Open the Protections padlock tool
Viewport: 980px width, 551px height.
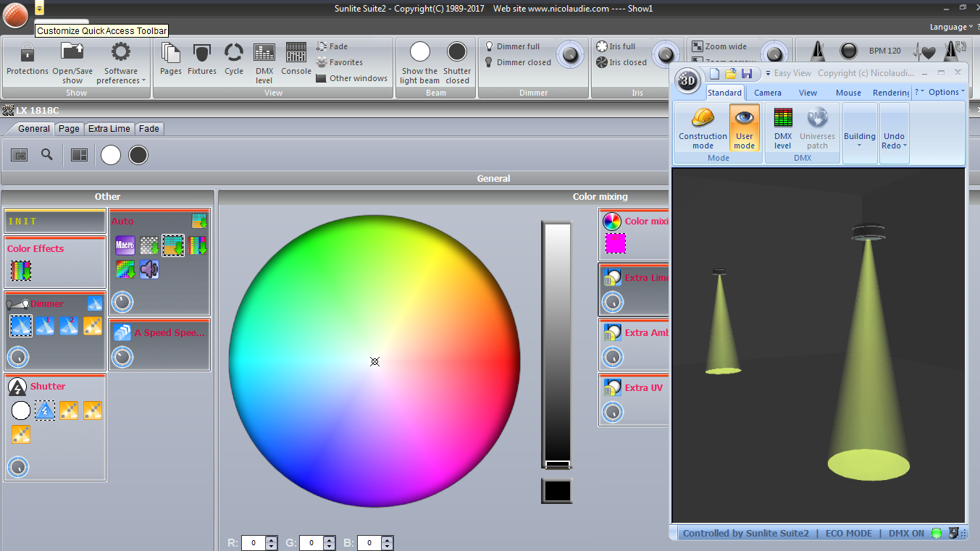pos(28,59)
